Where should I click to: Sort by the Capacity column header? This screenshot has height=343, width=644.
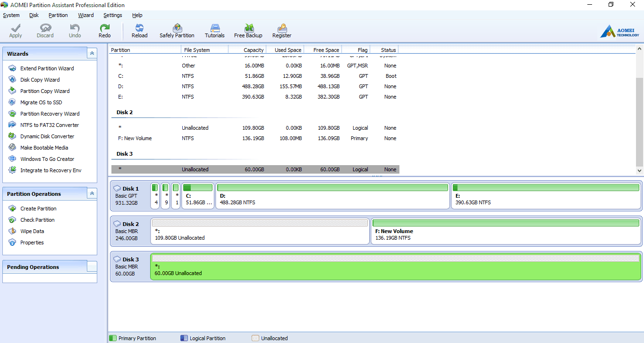(247, 50)
